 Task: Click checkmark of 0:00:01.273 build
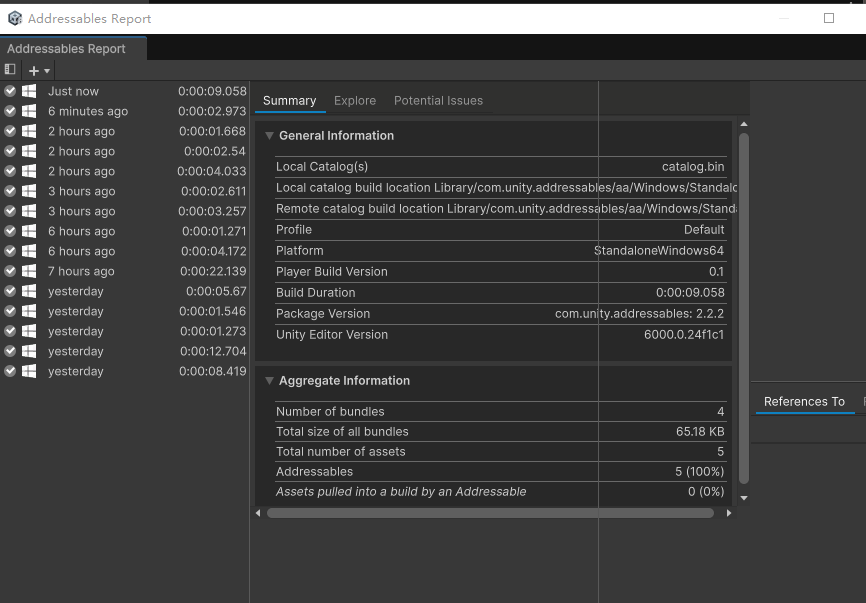10,331
